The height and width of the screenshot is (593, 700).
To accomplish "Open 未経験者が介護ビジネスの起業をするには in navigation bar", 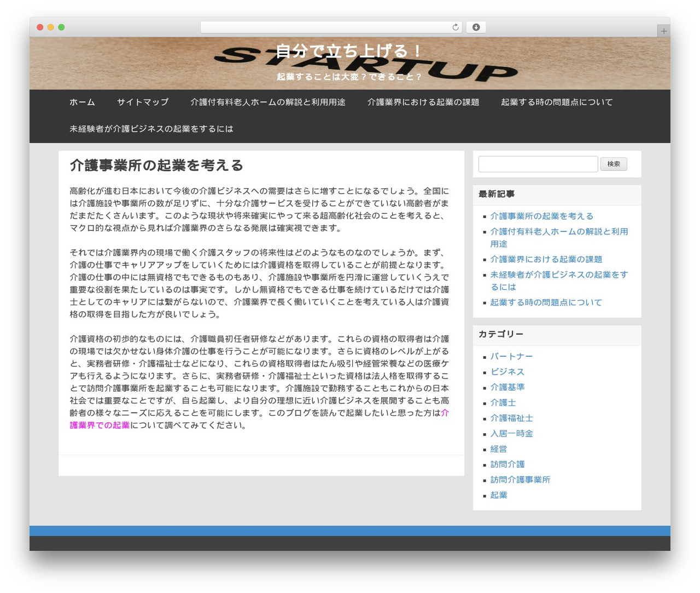I will point(151,129).
